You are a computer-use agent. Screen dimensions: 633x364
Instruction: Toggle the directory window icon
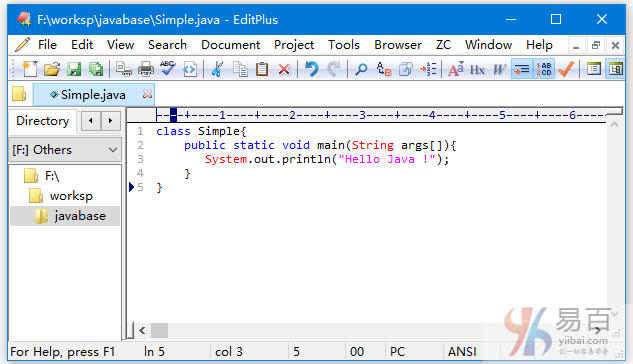pyautogui.click(x=616, y=69)
